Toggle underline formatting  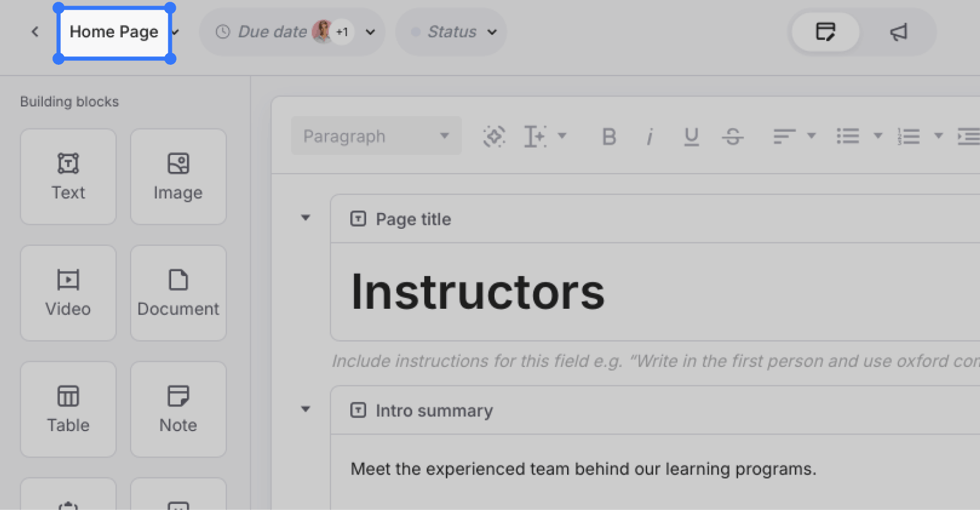pos(691,136)
